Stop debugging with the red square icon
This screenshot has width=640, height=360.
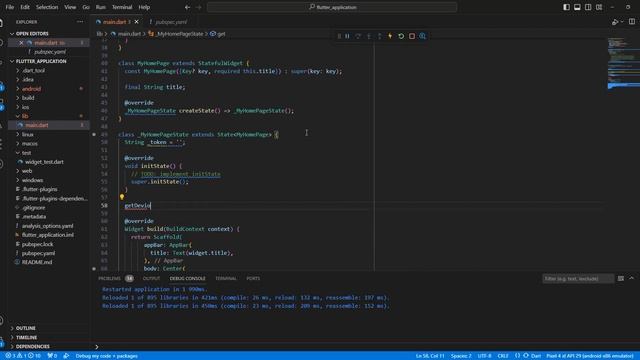(x=412, y=36)
